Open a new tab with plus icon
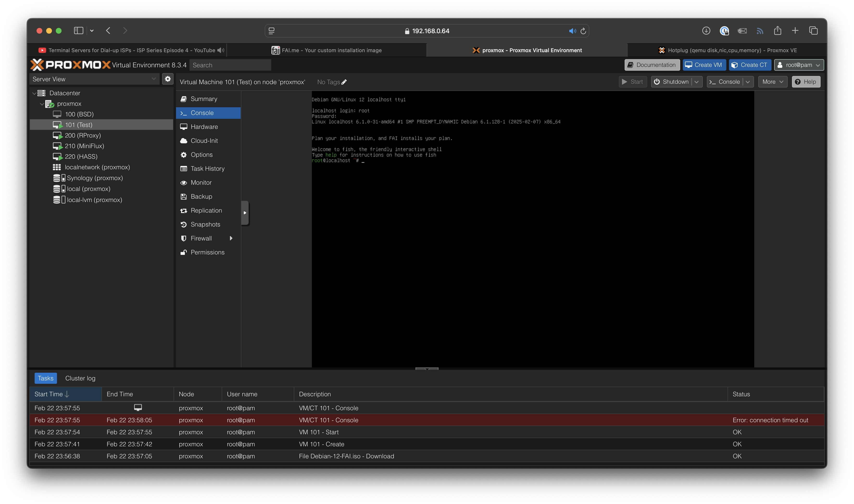Viewport: 854px width, 504px height. 795,31
